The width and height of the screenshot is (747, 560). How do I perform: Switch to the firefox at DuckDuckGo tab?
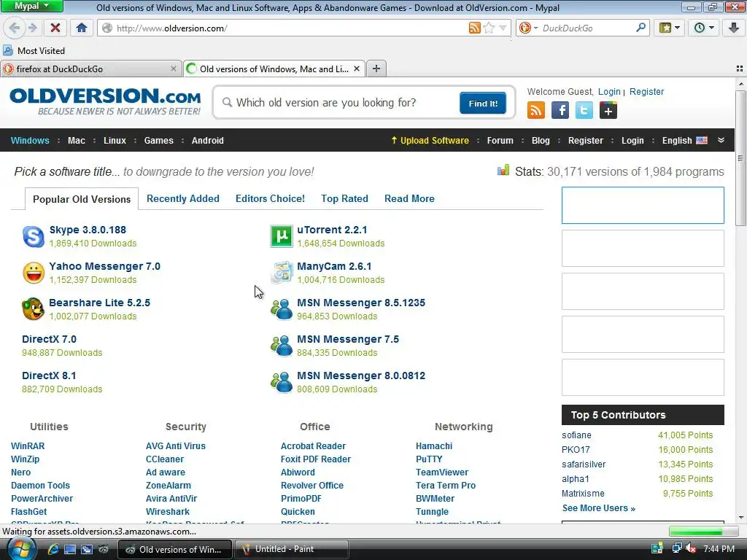point(90,69)
